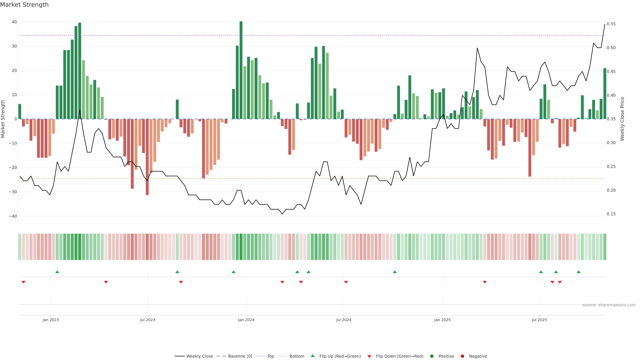
Task: Click the green flip-up triangle just after Jan 2023
Action: point(57,272)
